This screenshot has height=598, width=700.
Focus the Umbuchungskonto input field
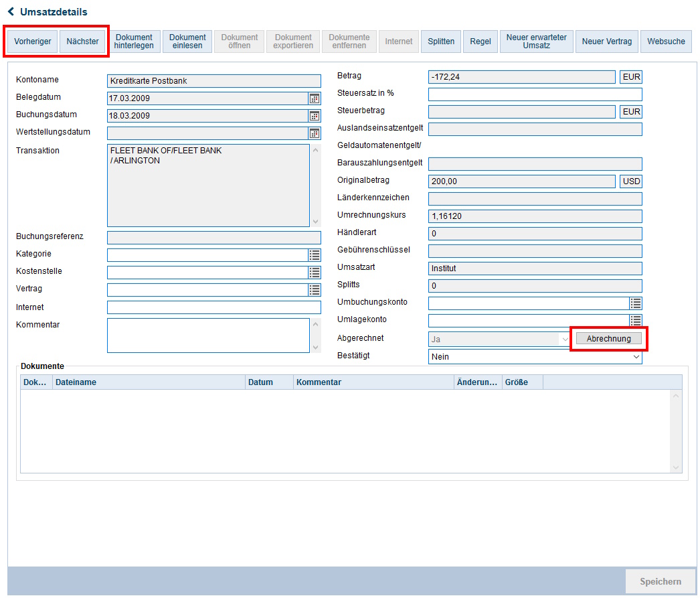tap(529, 303)
